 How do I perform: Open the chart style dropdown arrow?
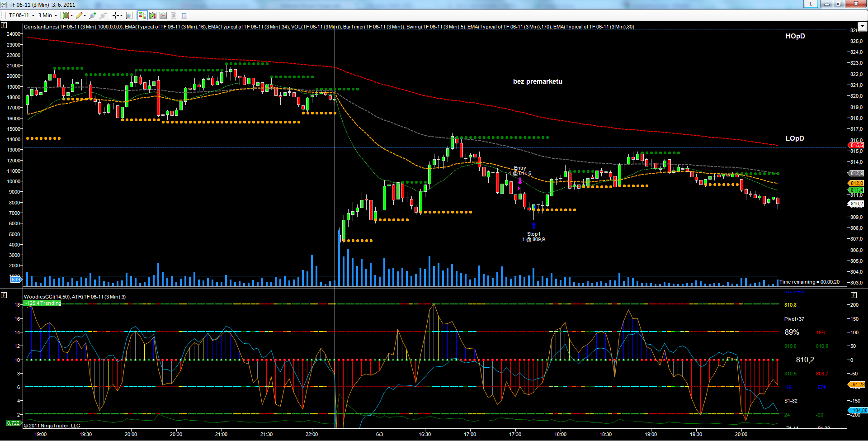(71, 15)
